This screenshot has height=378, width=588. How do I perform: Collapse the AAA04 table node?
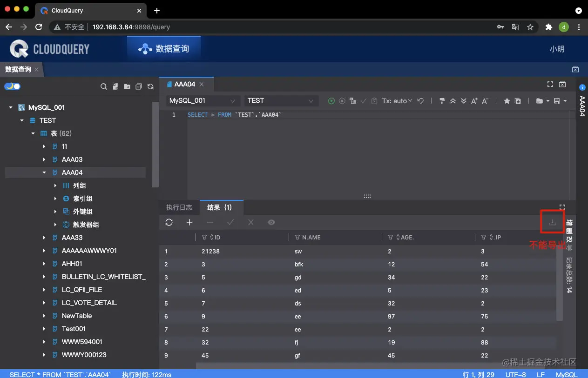click(44, 172)
